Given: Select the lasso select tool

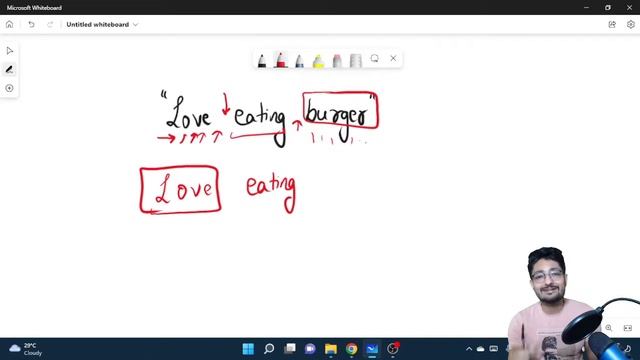Looking at the screenshot, I should (375, 58).
